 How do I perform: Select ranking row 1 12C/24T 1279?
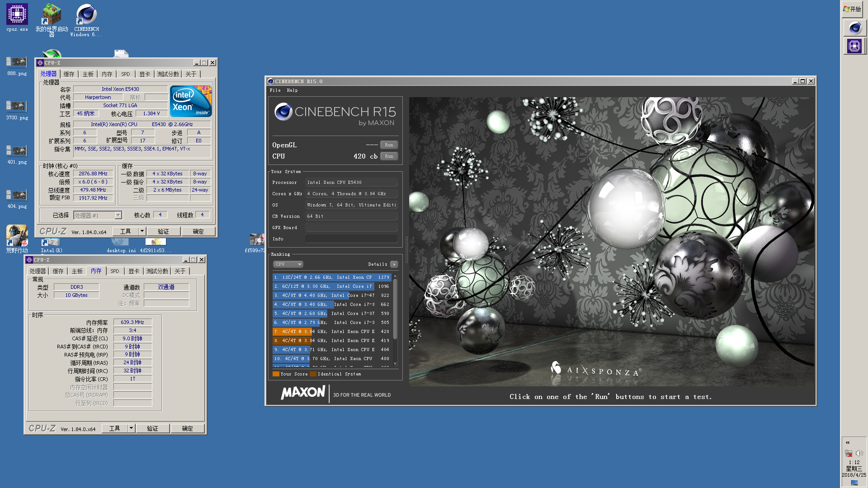332,277
